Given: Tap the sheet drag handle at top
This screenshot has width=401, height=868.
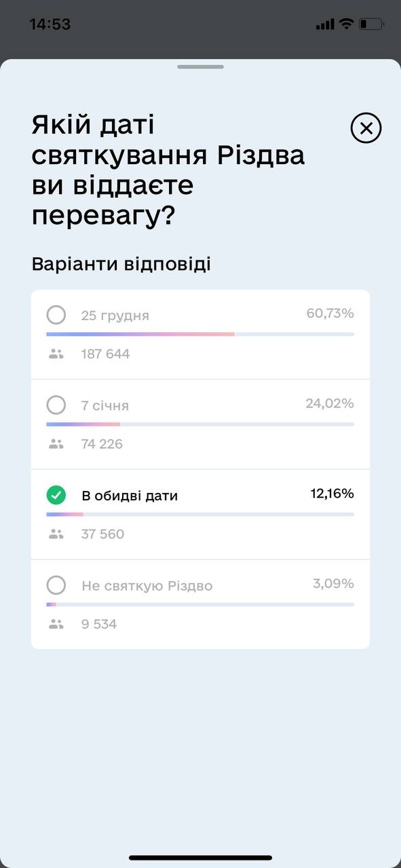Looking at the screenshot, I should point(201,67).
